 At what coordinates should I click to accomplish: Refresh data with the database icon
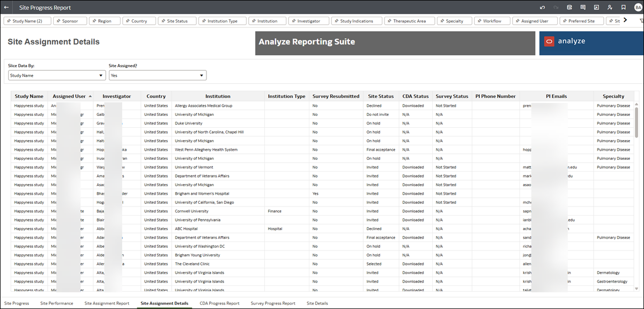569,8
